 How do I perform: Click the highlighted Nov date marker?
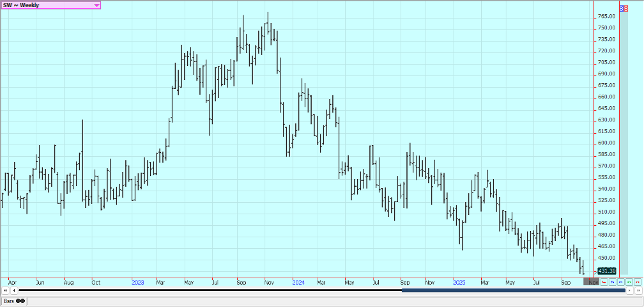pyautogui.click(x=592, y=282)
